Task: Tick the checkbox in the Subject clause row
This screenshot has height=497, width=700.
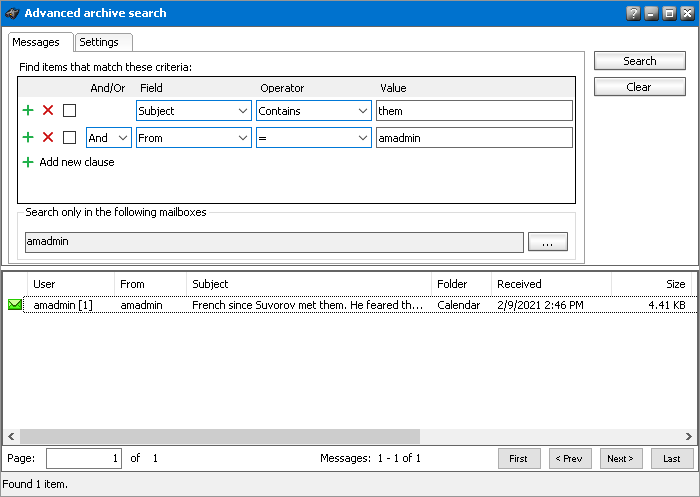Action: tap(70, 111)
